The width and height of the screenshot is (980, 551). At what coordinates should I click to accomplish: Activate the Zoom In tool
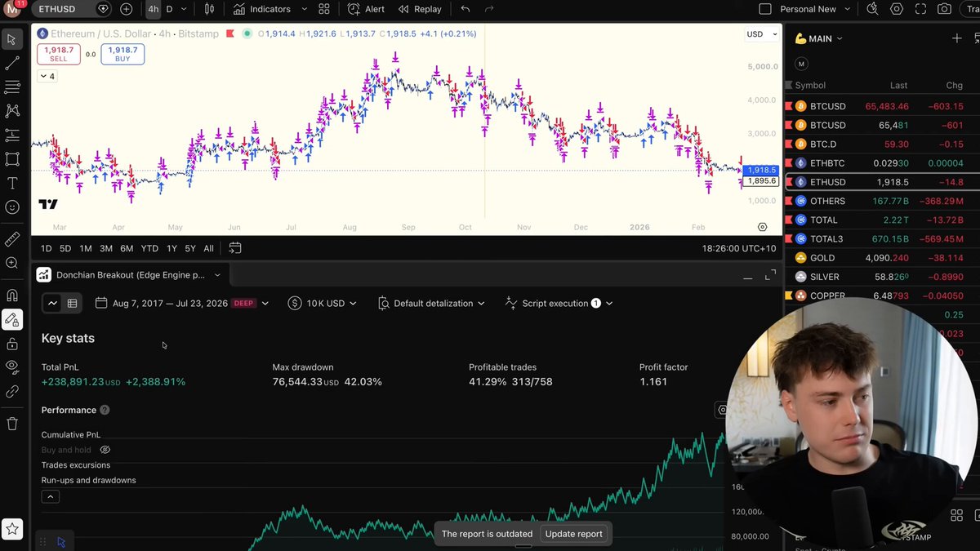pos(11,263)
